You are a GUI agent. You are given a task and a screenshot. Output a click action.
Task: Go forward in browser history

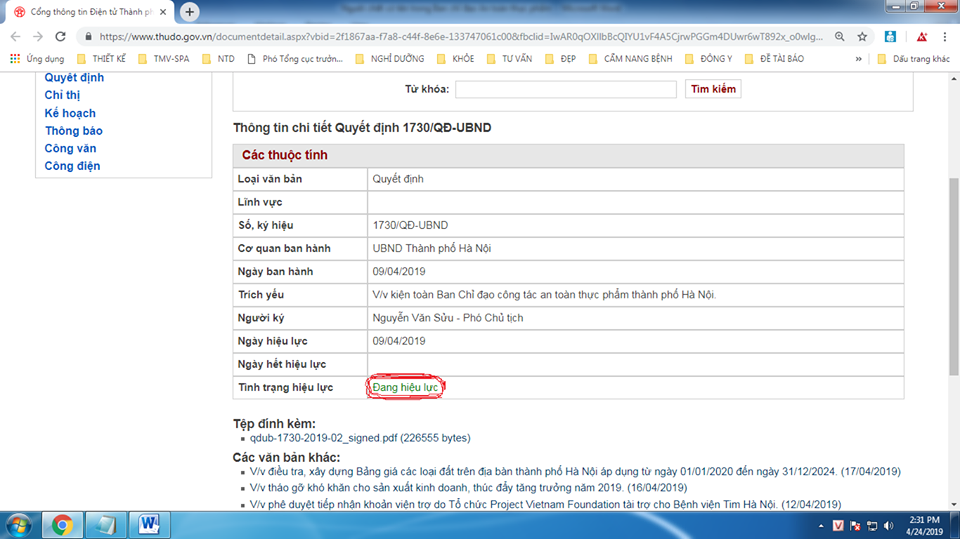pyautogui.click(x=38, y=37)
